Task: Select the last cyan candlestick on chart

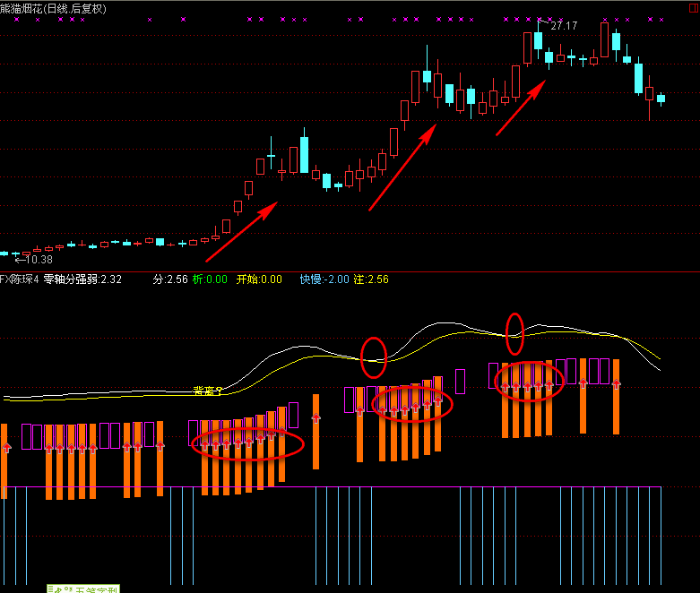Action: pyautogui.click(x=661, y=99)
